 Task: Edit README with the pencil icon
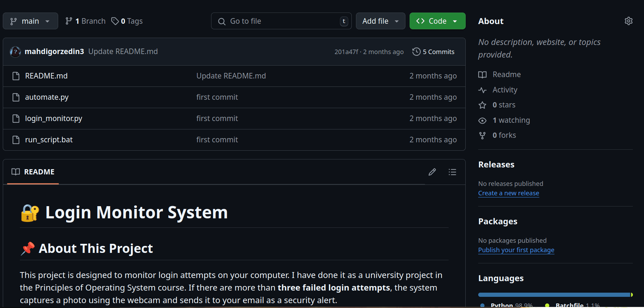pyautogui.click(x=432, y=172)
